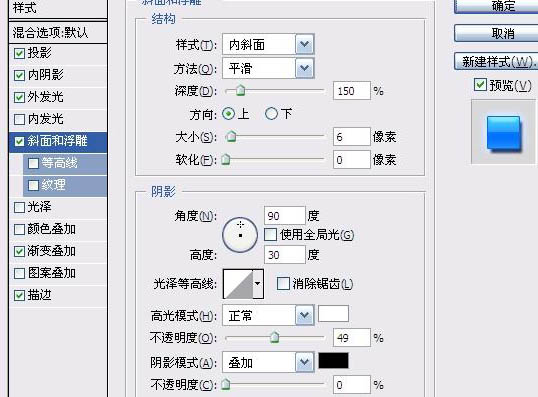Toggle the 投影 drop shadow checkbox
Image resolution: width=538 pixels, height=397 pixels.
pos(19,53)
